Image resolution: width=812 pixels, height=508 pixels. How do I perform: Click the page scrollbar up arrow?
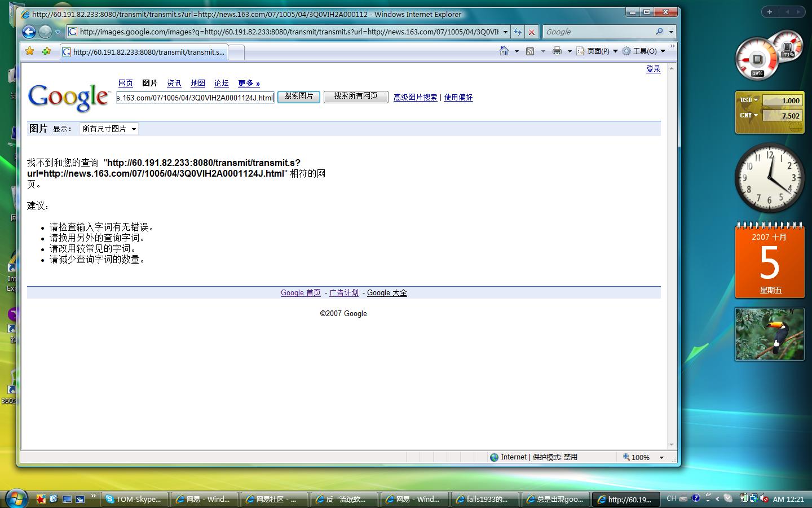point(671,68)
